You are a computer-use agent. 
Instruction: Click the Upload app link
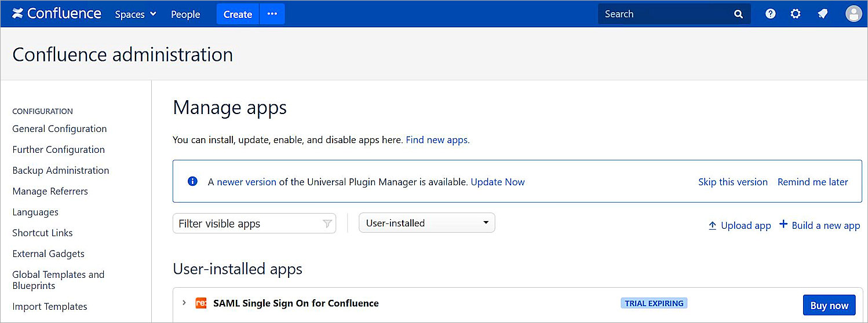point(739,225)
